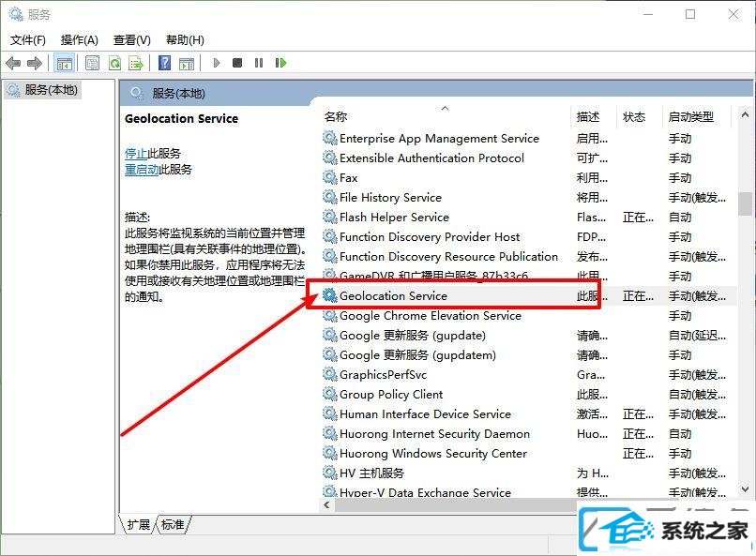The height and width of the screenshot is (556, 756).
Task: Click the Export list toolbar icon
Action: click(136, 63)
